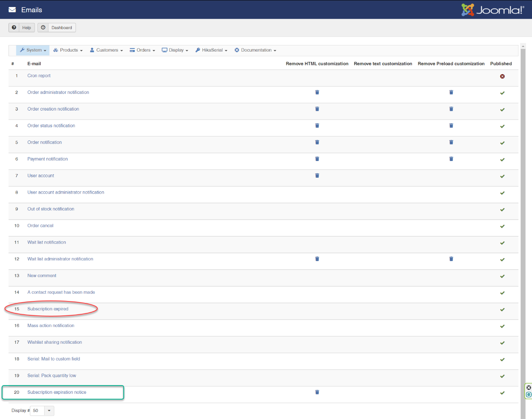Open the System menu
Screen dimensions: 532x419
click(x=33, y=50)
